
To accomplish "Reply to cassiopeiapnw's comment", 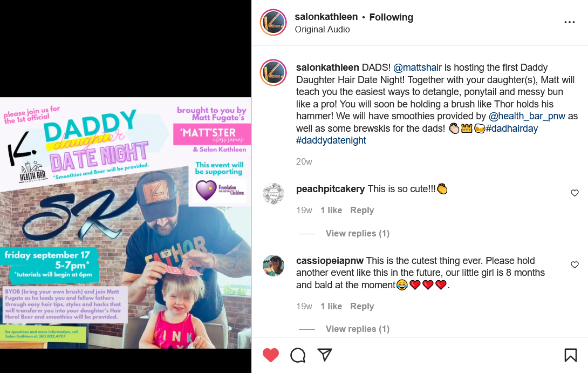I will 362,306.
